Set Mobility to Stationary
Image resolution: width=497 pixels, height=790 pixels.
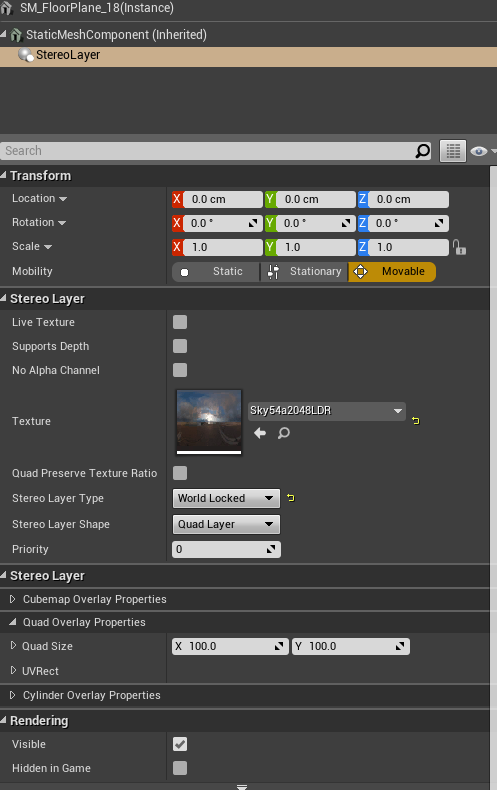(x=304, y=272)
